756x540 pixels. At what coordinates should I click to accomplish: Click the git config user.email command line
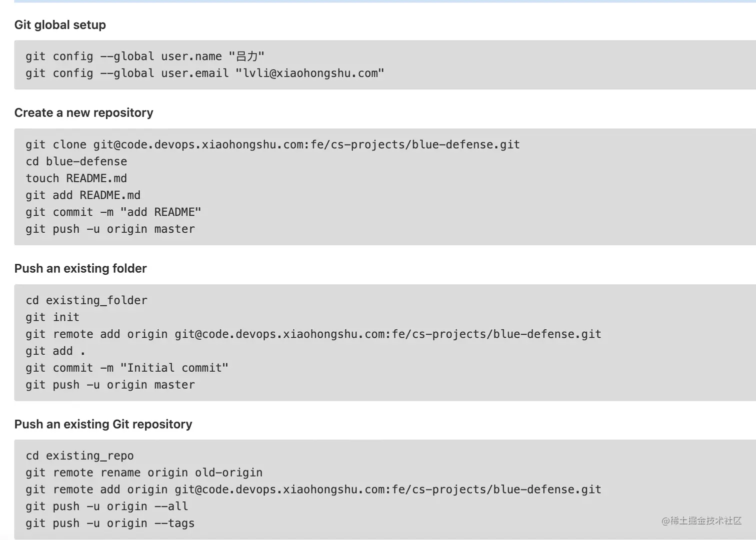point(205,73)
